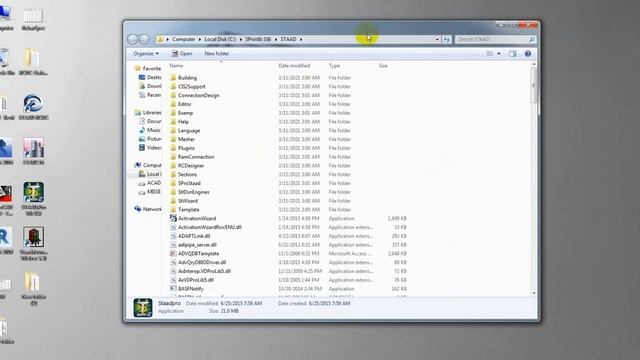Expand the breadcrumb arrow after Local Disk (C:)
The image size is (640, 360).
(x=241, y=39)
